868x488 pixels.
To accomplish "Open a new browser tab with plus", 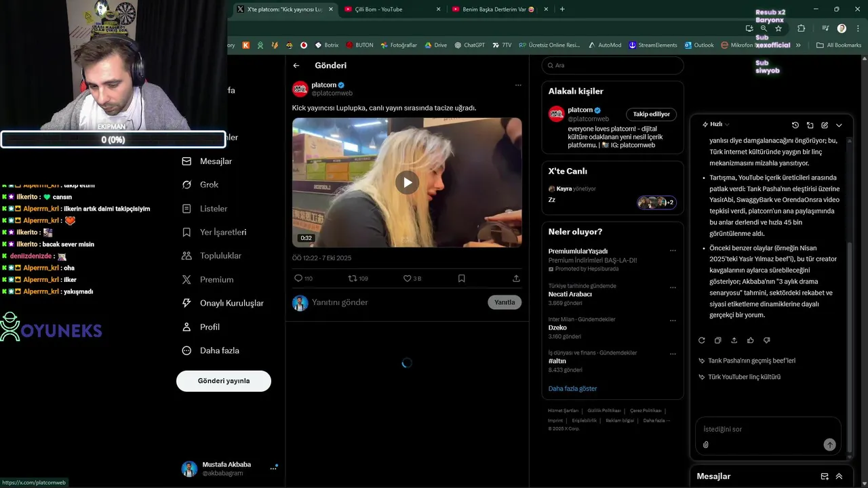I will pyautogui.click(x=562, y=9).
